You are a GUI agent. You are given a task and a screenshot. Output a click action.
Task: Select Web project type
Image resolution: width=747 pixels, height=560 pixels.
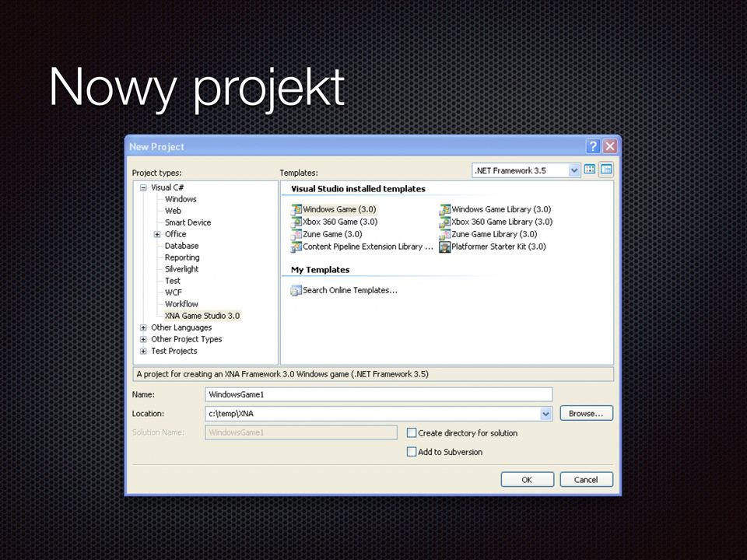173,211
